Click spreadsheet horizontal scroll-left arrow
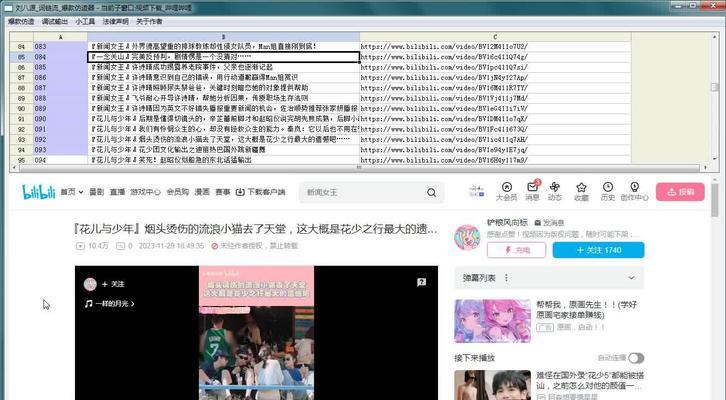 (13, 167)
